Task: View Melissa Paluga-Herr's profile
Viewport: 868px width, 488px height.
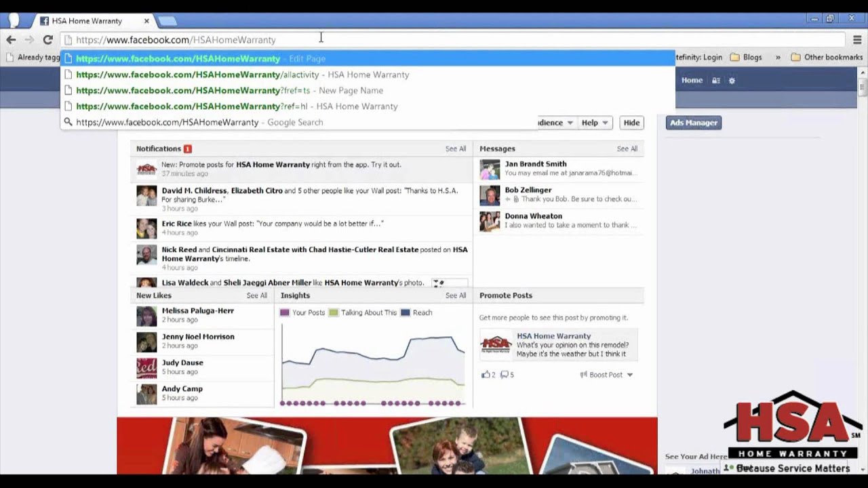Action: 197,310
